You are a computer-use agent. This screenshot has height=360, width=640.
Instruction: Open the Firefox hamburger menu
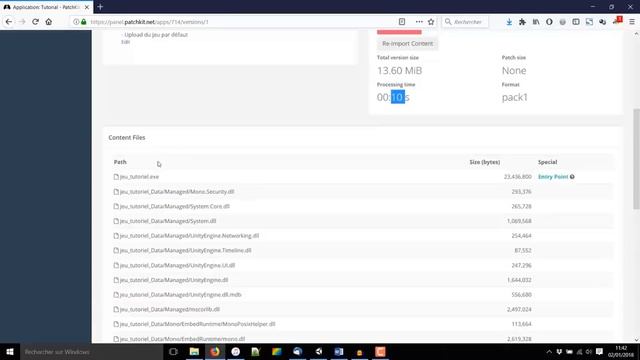(631, 22)
